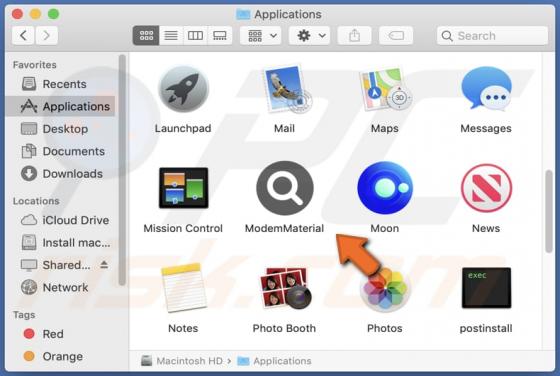Go back with the left arrow button

pos(23,35)
